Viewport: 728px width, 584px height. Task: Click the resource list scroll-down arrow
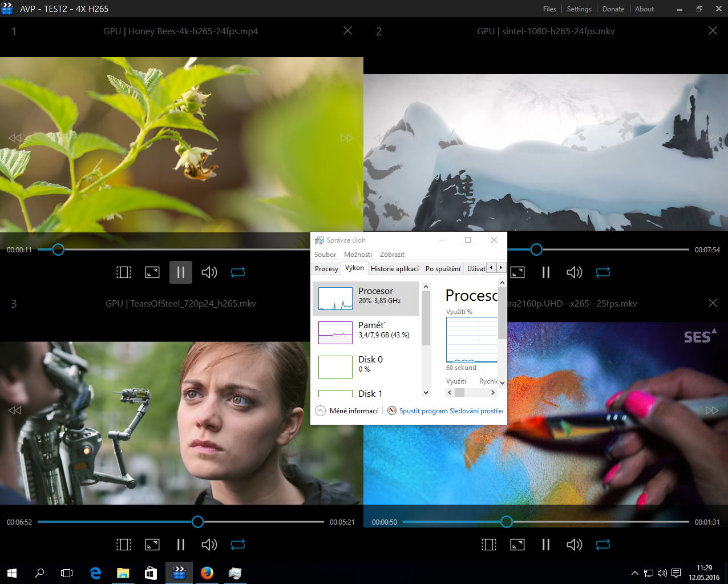[x=426, y=393]
